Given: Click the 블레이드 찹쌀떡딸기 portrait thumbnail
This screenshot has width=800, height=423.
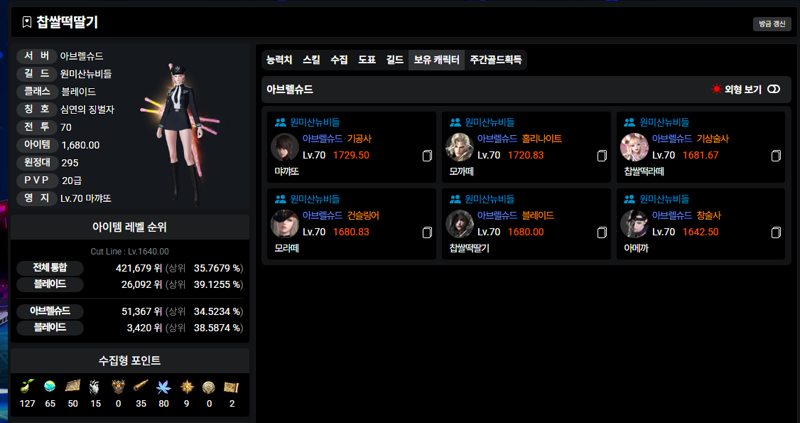Looking at the screenshot, I should coord(460,224).
